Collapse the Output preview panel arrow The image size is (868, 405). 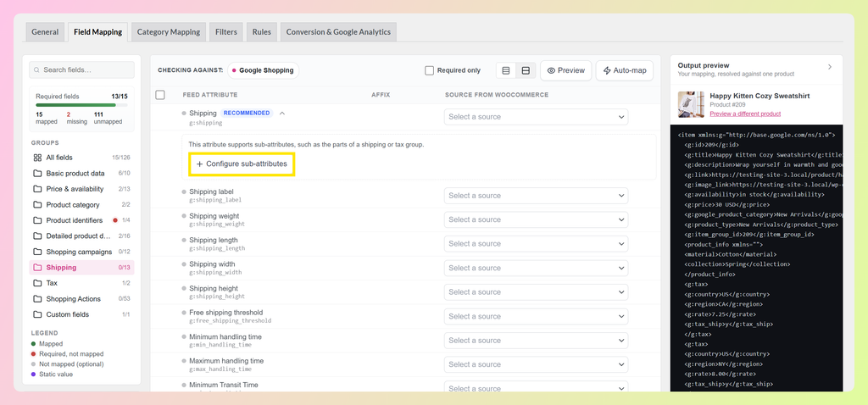(829, 67)
